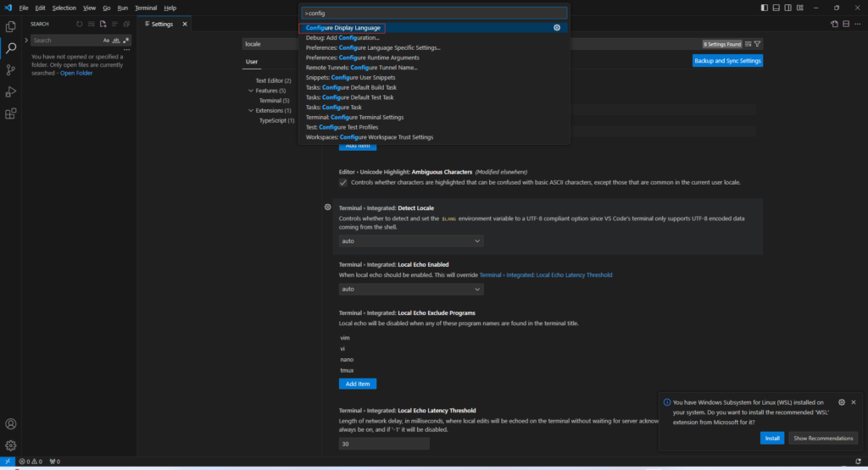The height and width of the screenshot is (470, 868).
Task: Toggle Use Regular Expression in search
Action: pyautogui.click(x=126, y=40)
